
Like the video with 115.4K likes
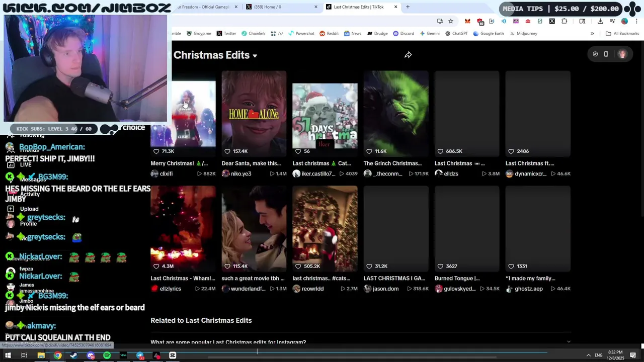pyautogui.click(x=227, y=266)
